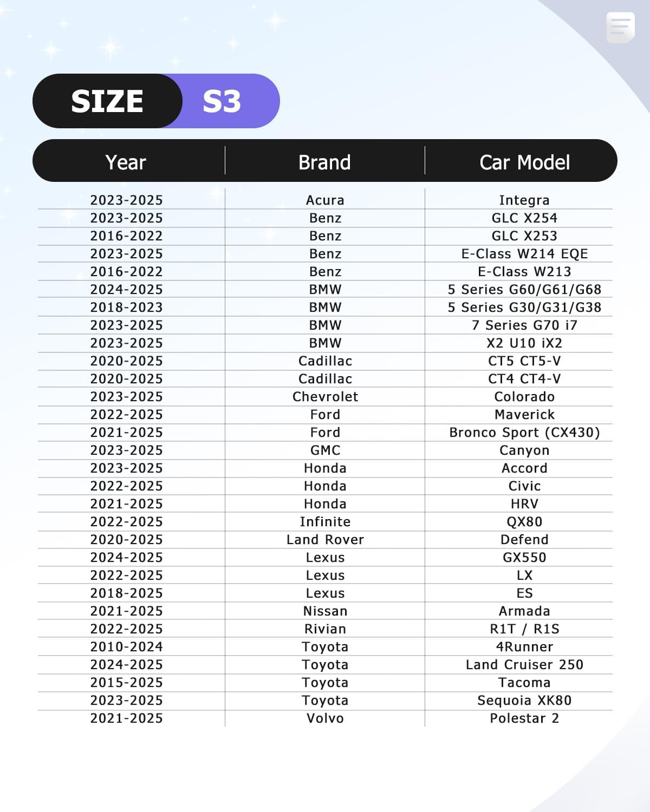Viewport: 650px width, 812px height.
Task: Click the E-Class W214 EQE entry
Action: [x=524, y=254]
